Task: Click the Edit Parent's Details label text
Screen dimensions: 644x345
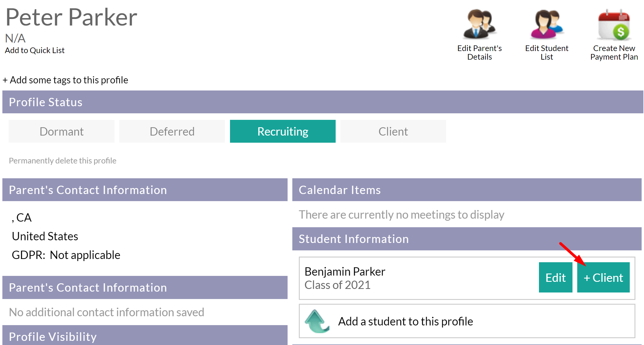Action: (x=479, y=53)
